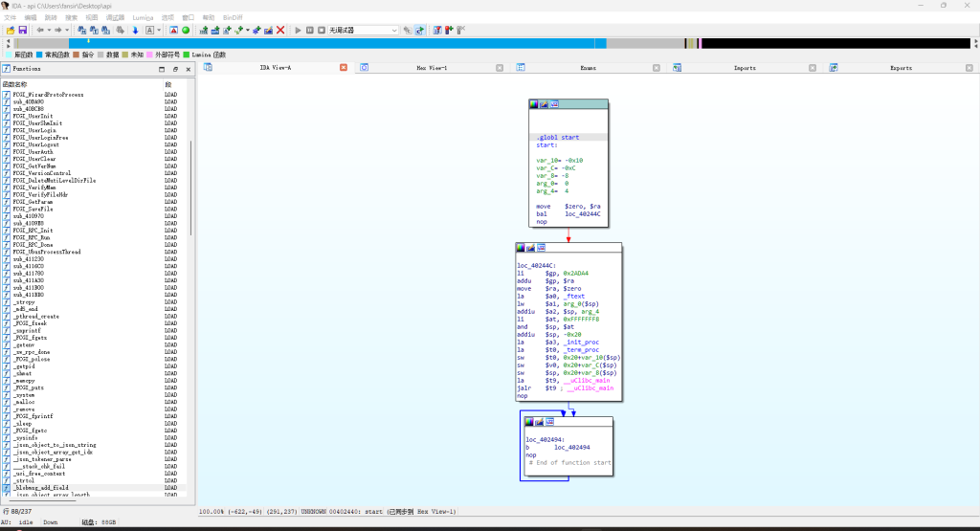Screen dimensions: 980x531
Task: Click the red X cancel toolbar icon
Action: 280,30
